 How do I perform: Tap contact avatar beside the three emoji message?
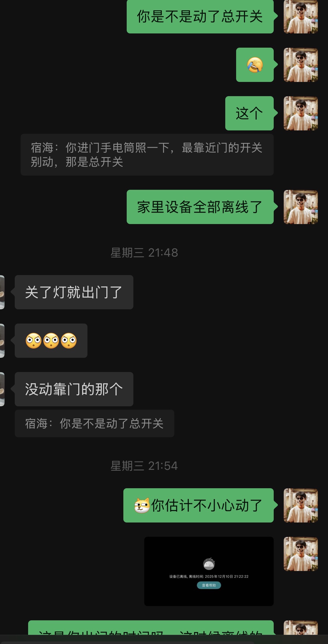pos(2,341)
